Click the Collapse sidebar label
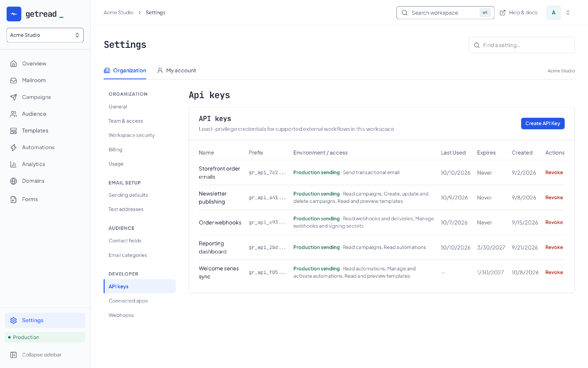The width and height of the screenshot is (588, 368). pos(42,355)
